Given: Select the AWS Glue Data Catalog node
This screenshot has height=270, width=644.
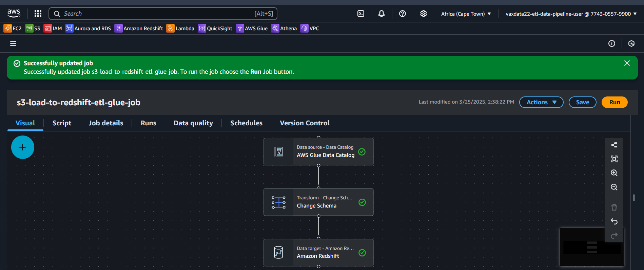Looking at the screenshot, I should tap(318, 151).
